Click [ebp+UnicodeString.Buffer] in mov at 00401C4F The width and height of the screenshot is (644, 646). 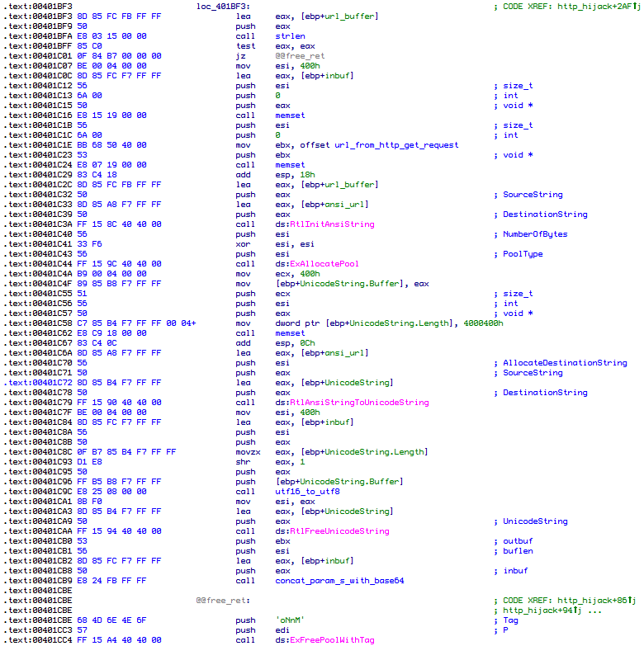click(339, 284)
